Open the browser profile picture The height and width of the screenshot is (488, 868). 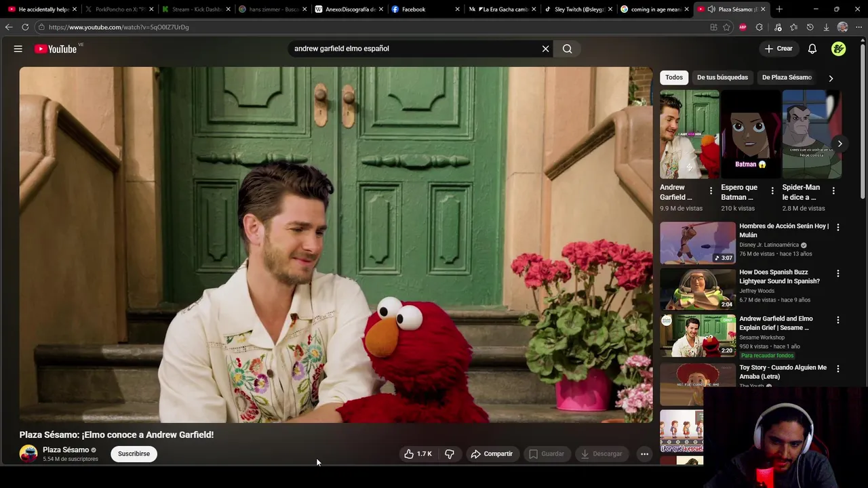point(842,27)
